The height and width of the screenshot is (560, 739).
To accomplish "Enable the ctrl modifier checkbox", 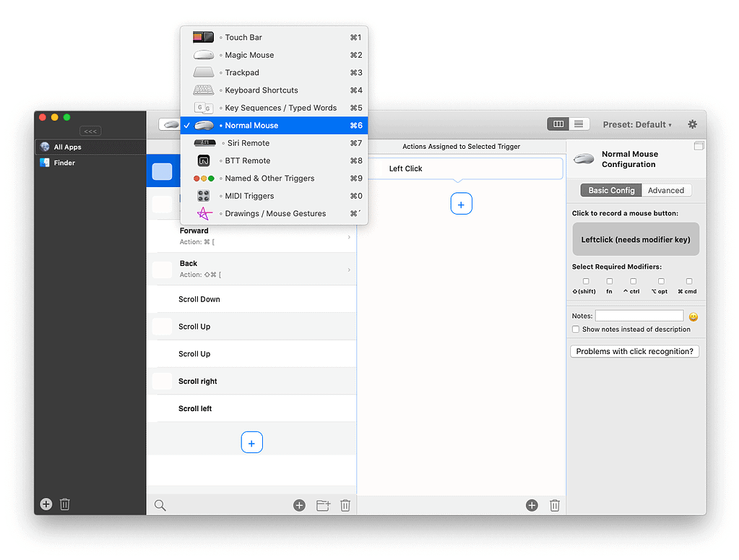I will tap(634, 281).
